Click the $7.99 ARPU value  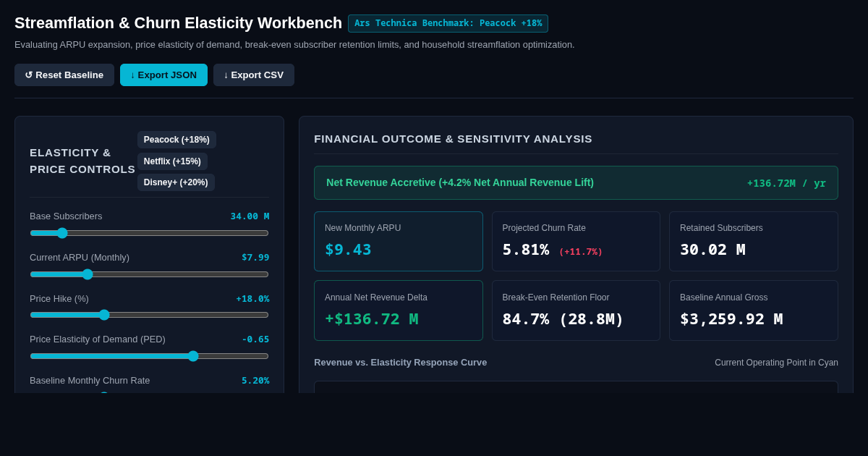(255, 258)
